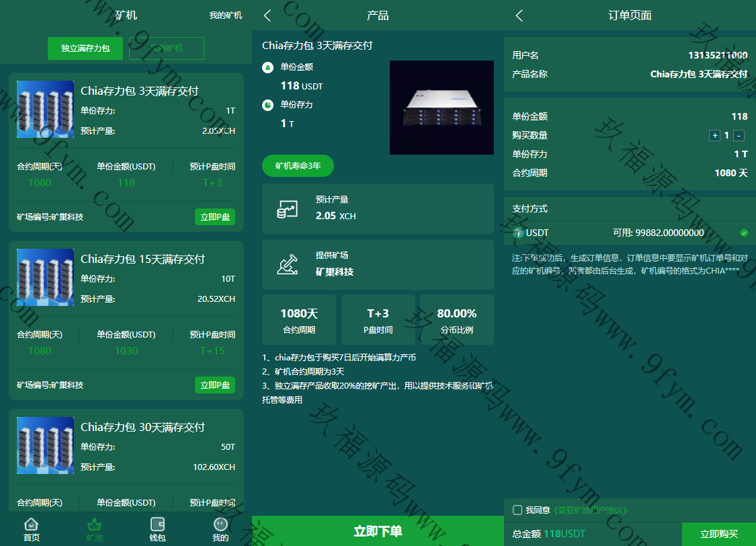Viewport: 756px width, 546px height.
Task: Open the 钱包 wallet icon
Action: tap(157, 524)
